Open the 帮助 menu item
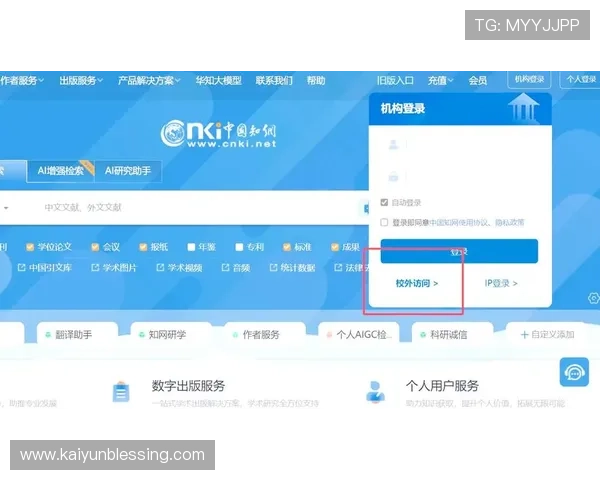This screenshot has width=600, height=480. (316, 80)
